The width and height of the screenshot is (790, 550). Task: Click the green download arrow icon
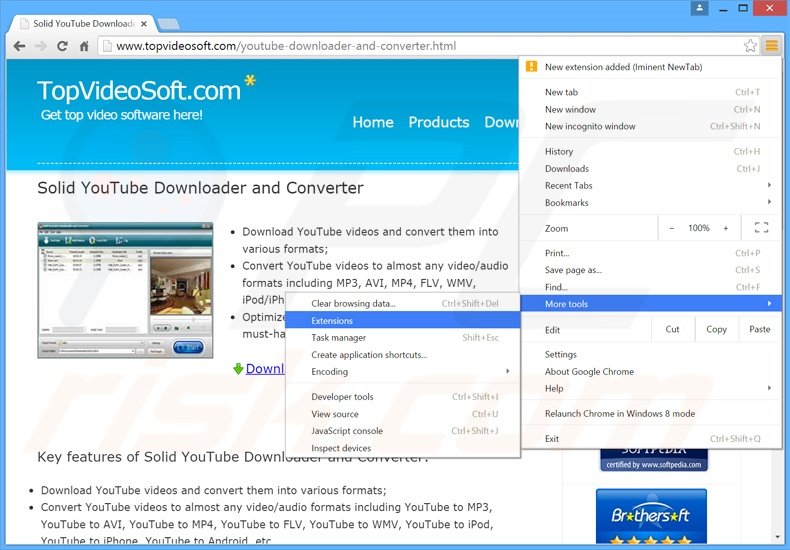(238, 369)
